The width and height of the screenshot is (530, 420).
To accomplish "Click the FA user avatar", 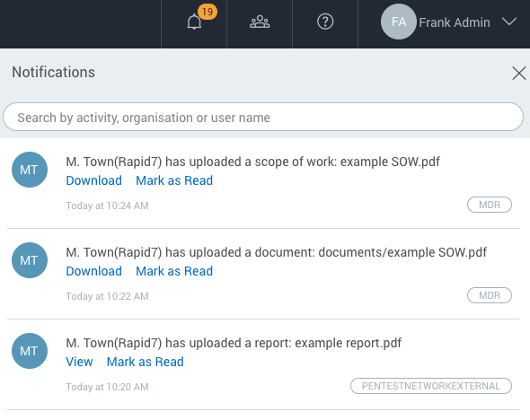I will tap(399, 22).
